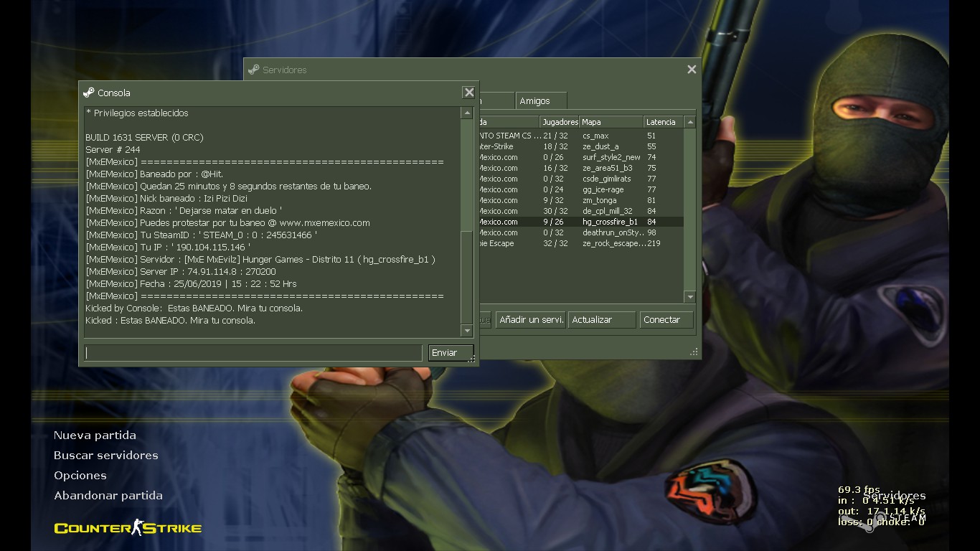Select the ze_area51_b3 server row
The image size is (980, 551).
pos(581,168)
